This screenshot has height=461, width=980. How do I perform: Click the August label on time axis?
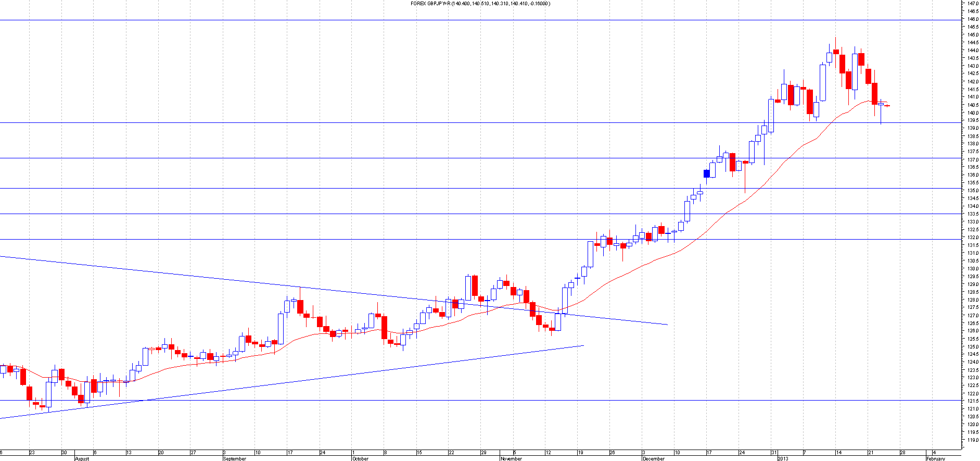click(x=82, y=459)
